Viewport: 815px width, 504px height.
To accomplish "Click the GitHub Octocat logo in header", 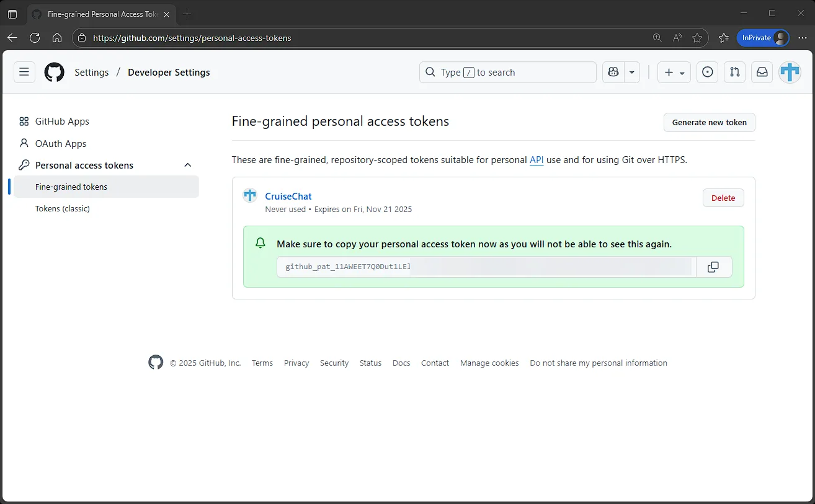I will [55, 73].
